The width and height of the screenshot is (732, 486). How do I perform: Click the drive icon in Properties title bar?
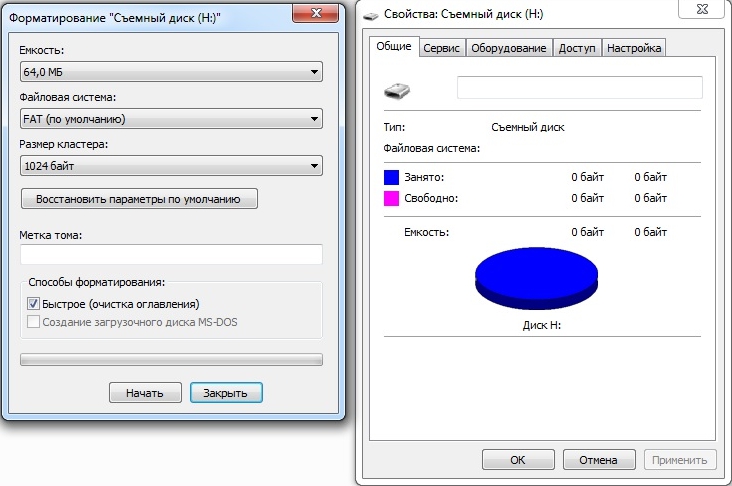[x=371, y=16]
